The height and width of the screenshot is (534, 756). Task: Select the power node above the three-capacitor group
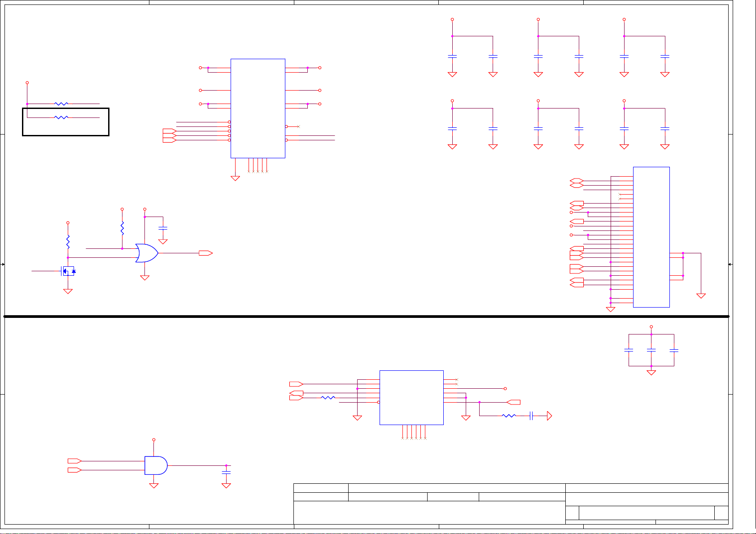pyautogui.click(x=651, y=327)
